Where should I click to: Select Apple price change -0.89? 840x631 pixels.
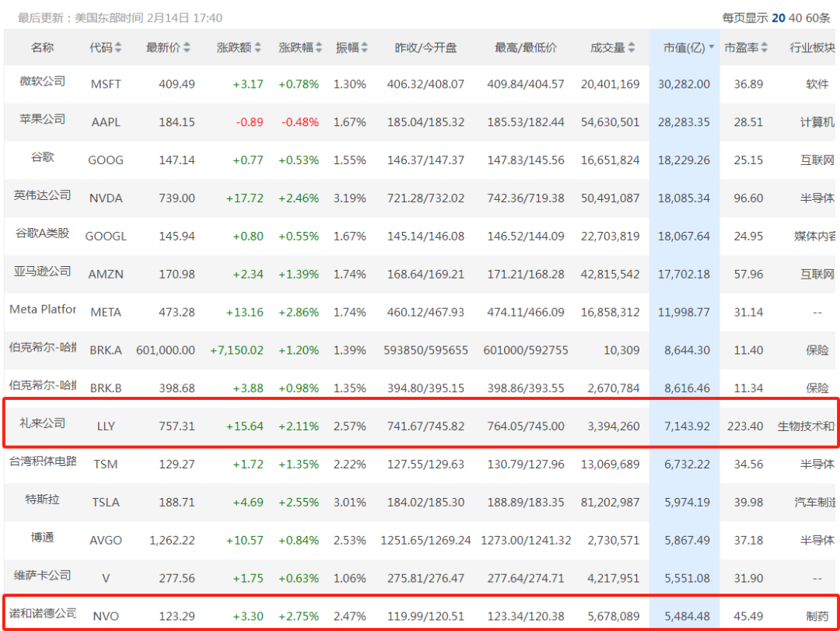[x=250, y=122]
